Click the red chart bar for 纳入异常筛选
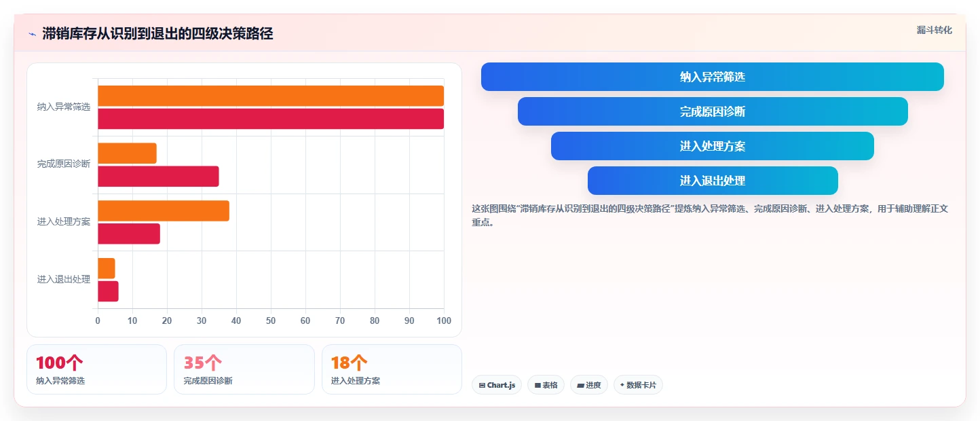This screenshot has width=980, height=421. coord(271,119)
